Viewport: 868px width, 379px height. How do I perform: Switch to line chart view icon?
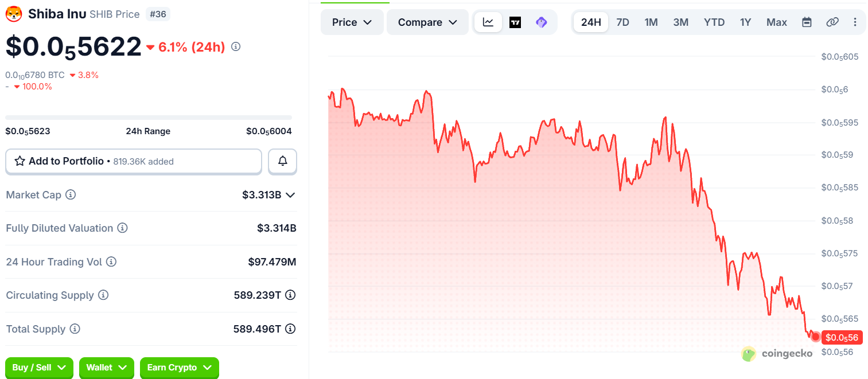[x=488, y=22]
